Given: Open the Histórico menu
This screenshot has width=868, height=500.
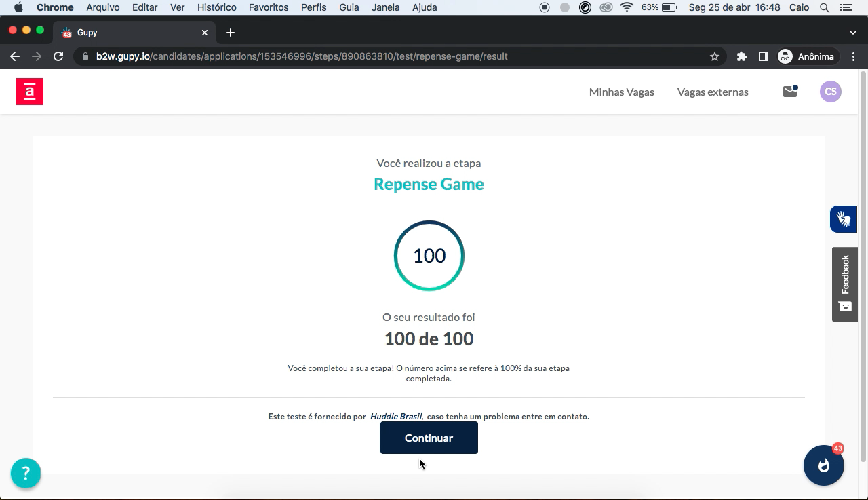Looking at the screenshot, I should pos(216,7).
